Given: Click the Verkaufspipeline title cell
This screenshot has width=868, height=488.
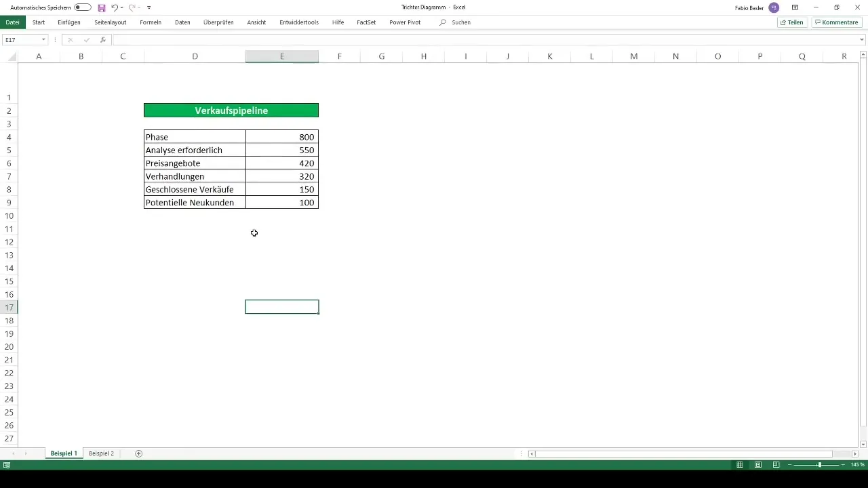Looking at the screenshot, I should pos(231,110).
